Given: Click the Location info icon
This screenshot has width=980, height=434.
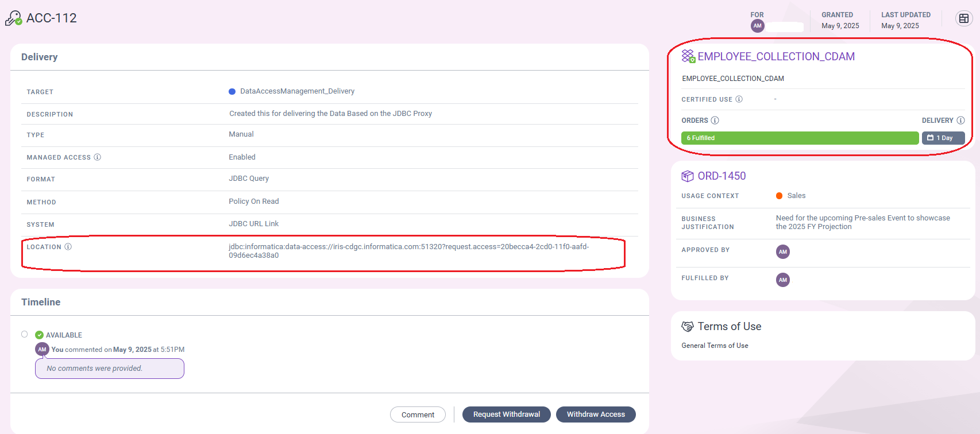Looking at the screenshot, I should tap(68, 247).
